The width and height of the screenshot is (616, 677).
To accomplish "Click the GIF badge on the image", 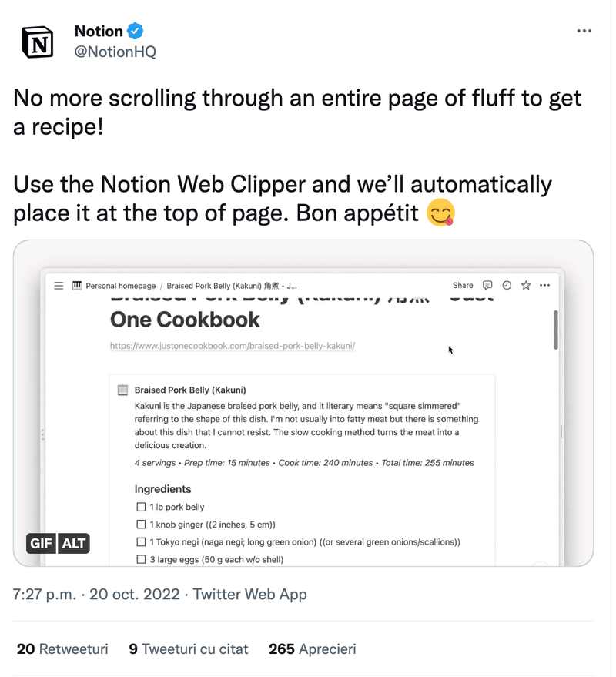I will [40, 543].
